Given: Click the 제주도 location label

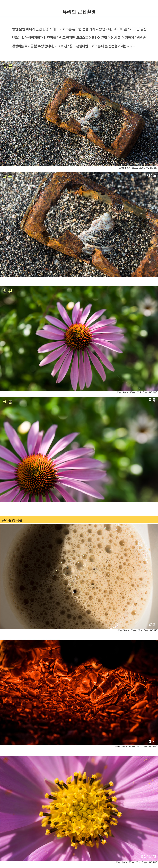Looking at the screenshot, I should pyautogui.click(x=151, y=176).
